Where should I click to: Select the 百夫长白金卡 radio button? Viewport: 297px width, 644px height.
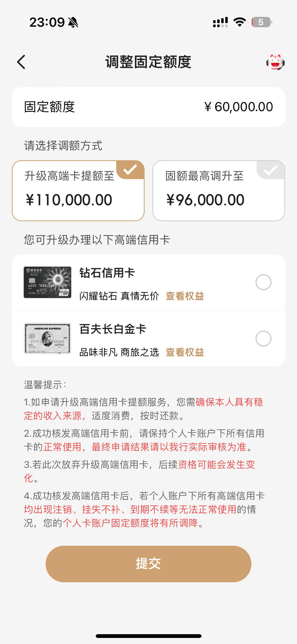(x=263, y=339)
